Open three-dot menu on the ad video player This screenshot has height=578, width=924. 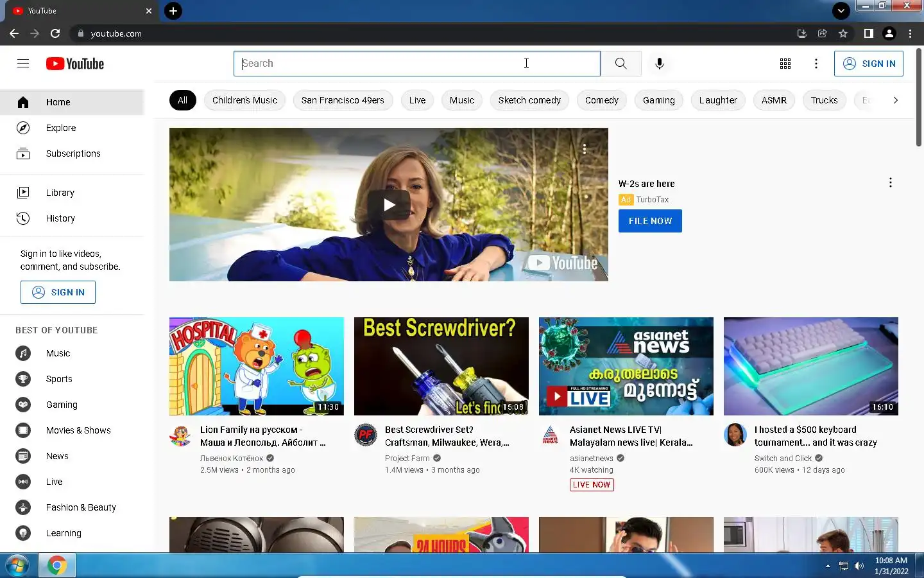(x=585, y=149)
